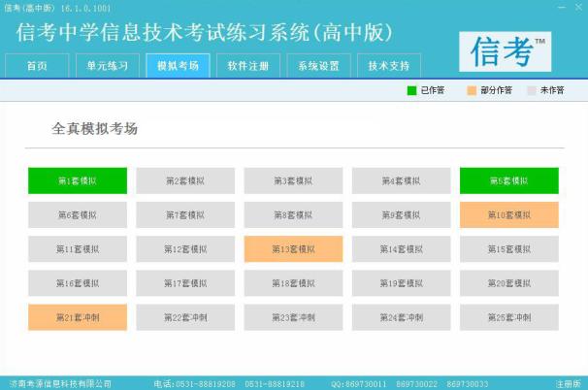The width and height of the screenshot is (588, 390).
Task: Click the phone number 0531-88819208
Action: point(206,384)
